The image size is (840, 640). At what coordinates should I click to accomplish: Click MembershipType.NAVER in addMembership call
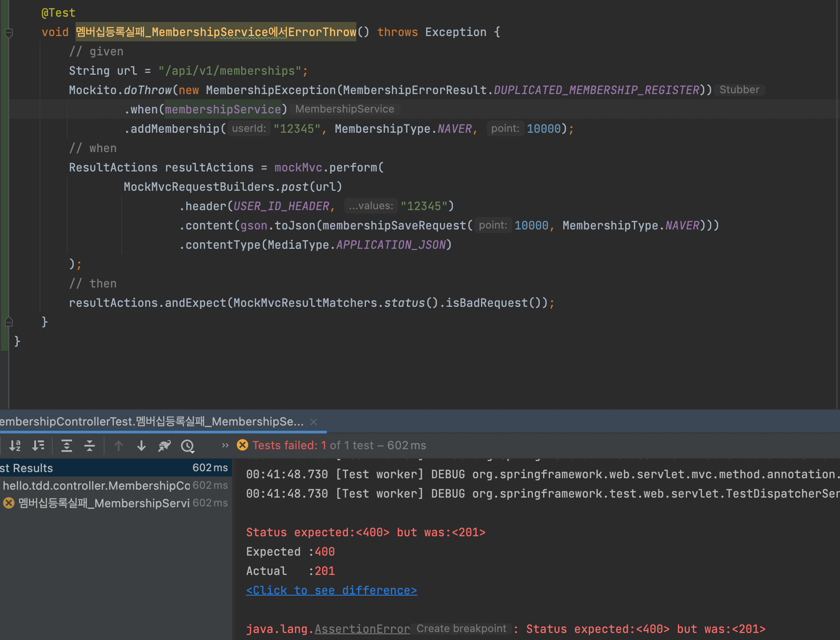[403, 129]
